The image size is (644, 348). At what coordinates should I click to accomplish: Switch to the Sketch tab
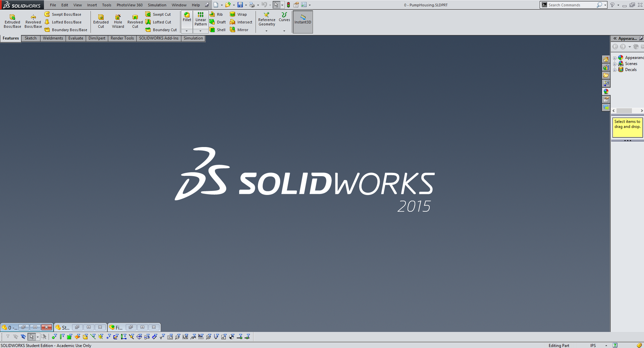(x=31, y=38)
